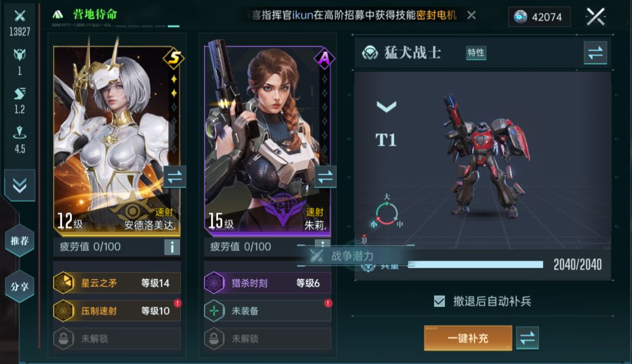
Task: Click the swap icon beside 一键补充
Action: pos(527,338)
